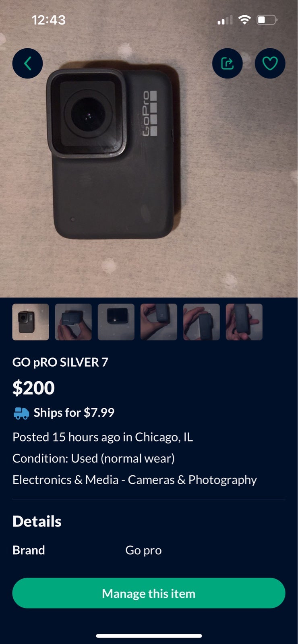This screenshot has height=644, width=298.
Task: Select the first GoPro front thumbnail
Action: point(31,322)
